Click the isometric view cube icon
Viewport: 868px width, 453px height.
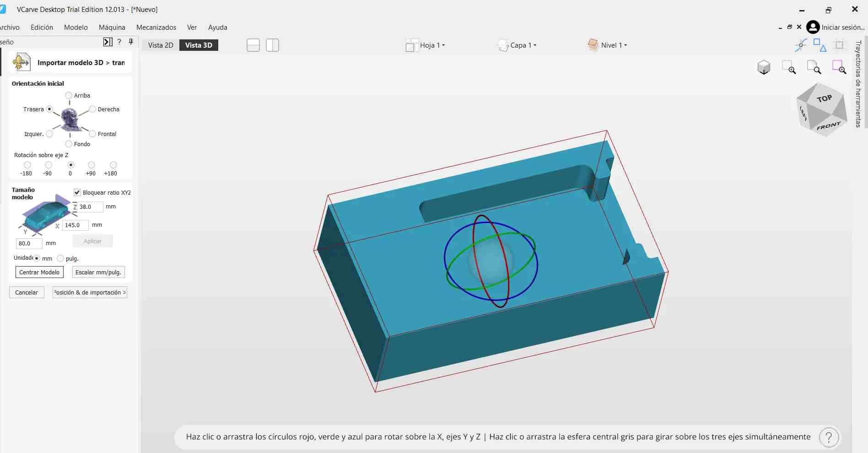764,67
